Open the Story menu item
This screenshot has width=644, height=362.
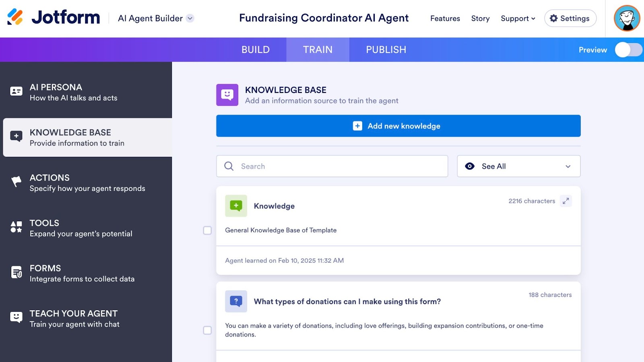[481, 19]
